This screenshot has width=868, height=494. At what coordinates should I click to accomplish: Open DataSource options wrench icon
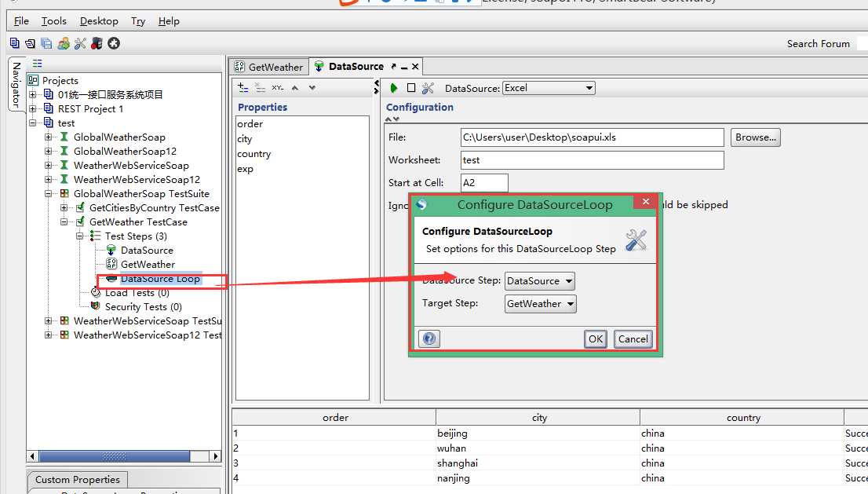tap(428, 88)
